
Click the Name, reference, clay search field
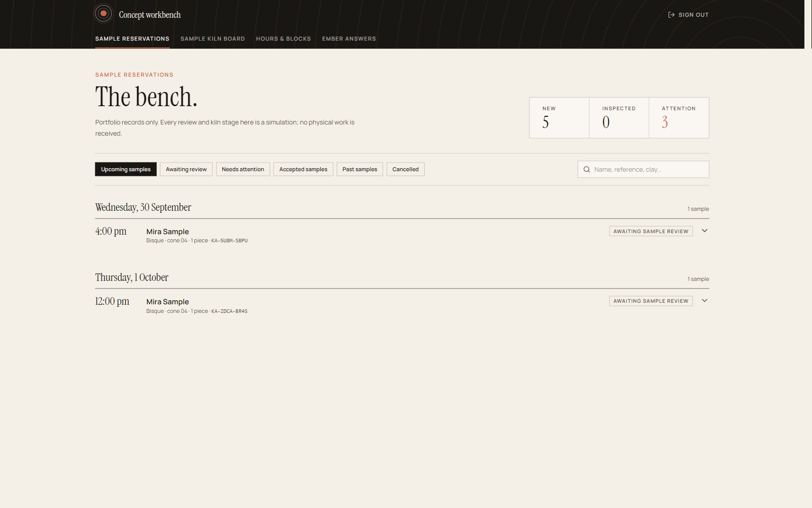tap(643, 170)
